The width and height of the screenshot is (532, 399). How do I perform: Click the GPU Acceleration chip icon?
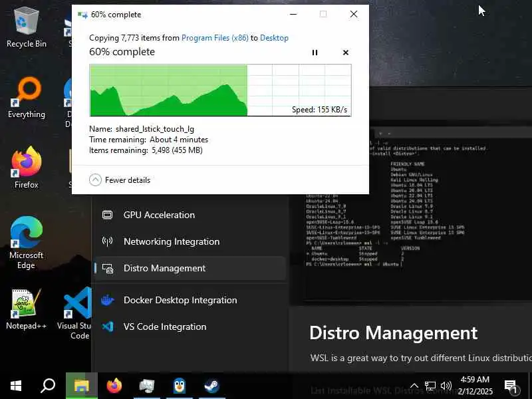pyautogui.click(x=108, y=215)
